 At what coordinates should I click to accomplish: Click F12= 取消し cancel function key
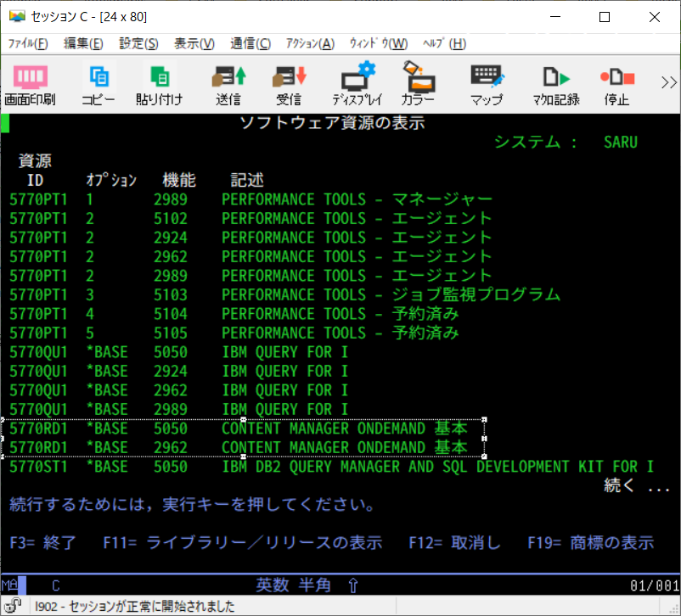point(455,543)
